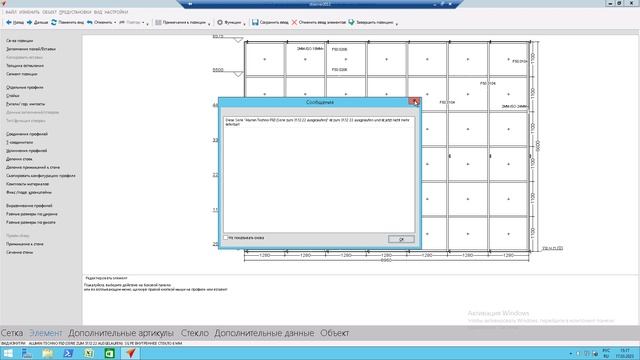Image resolution: width=640 pixels, height=360 pixels.
Task: Switch to the Стекло tab
Action: click(x=195, y=333)
